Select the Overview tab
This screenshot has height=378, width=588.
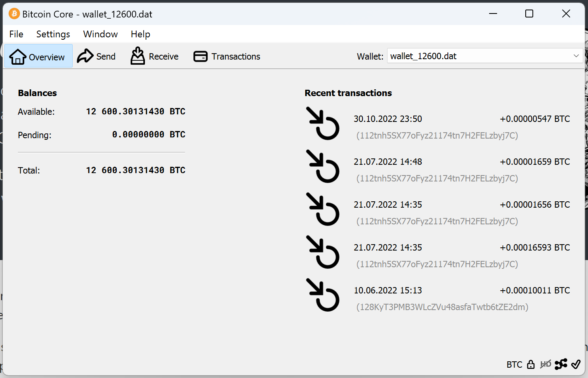point(38,56)
